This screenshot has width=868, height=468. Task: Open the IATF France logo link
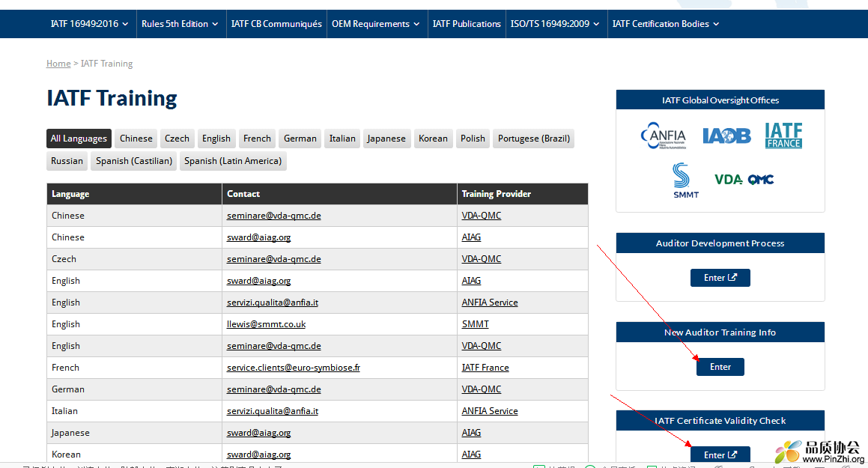783,136
